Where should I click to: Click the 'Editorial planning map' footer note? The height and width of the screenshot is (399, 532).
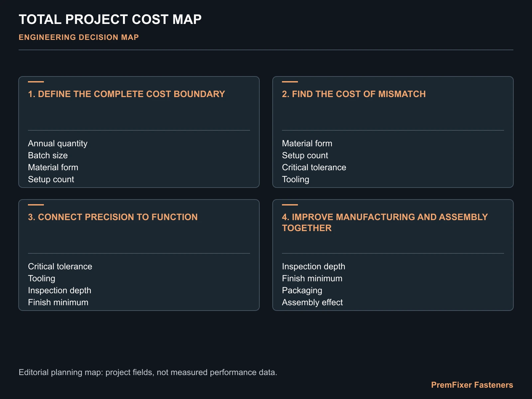click(x=148, y=372)
